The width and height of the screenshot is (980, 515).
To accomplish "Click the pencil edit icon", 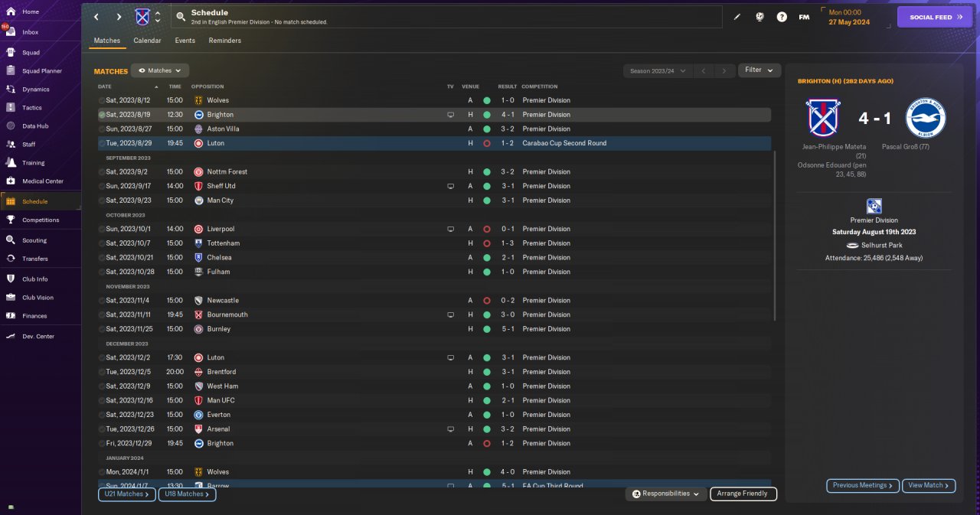I will click(737, 17).
